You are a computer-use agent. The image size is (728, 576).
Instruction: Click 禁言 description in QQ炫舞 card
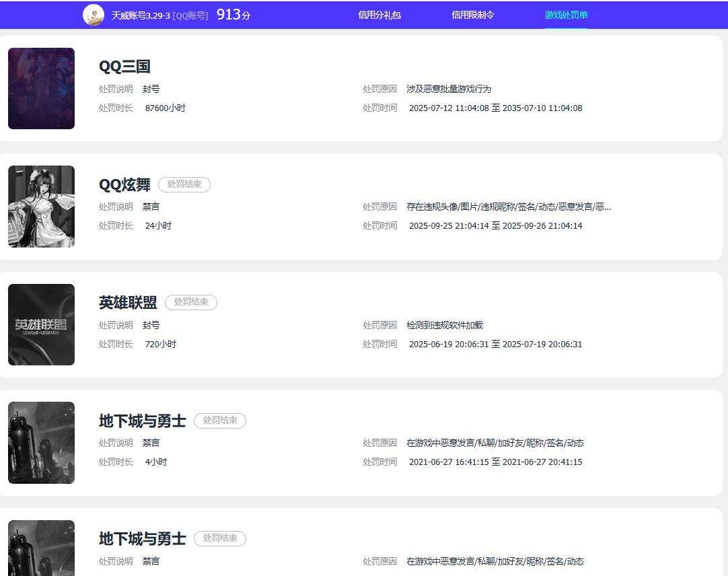coord(151,207)
